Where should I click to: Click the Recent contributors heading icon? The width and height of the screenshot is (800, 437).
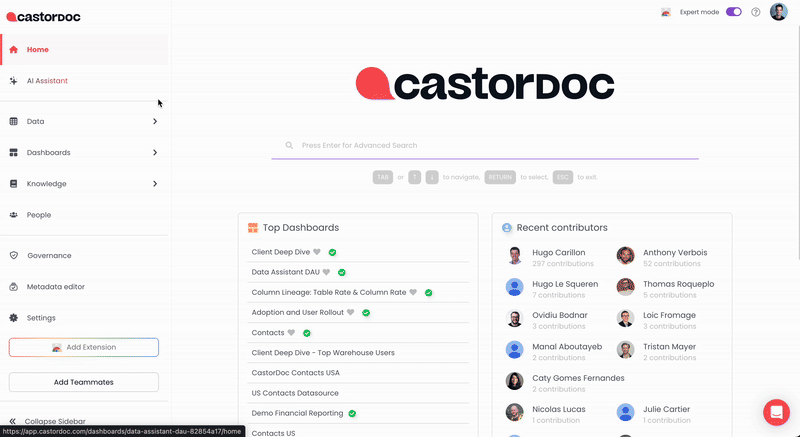pos(507,228)
